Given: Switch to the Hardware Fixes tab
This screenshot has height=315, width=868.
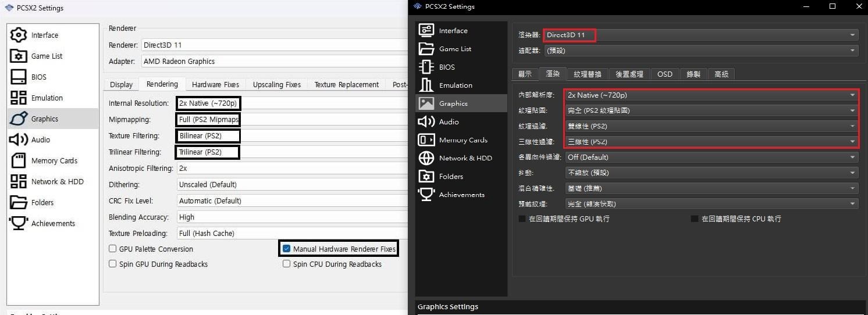Looking at the screenshot, I should 215,85.
